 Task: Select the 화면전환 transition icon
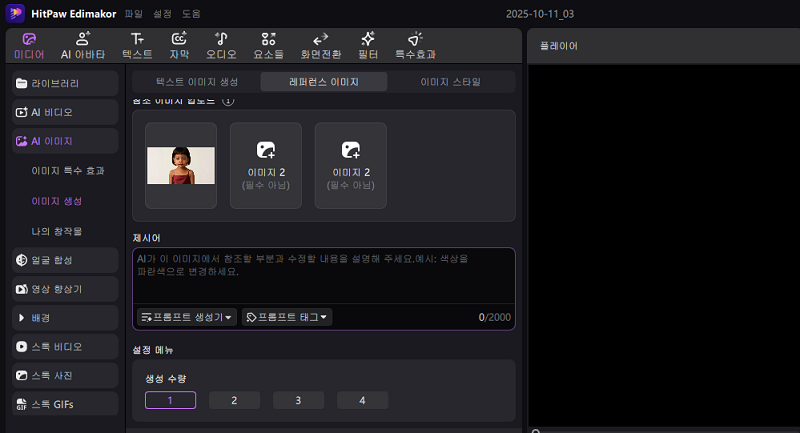pyautogui.click(x=320, y=45)
